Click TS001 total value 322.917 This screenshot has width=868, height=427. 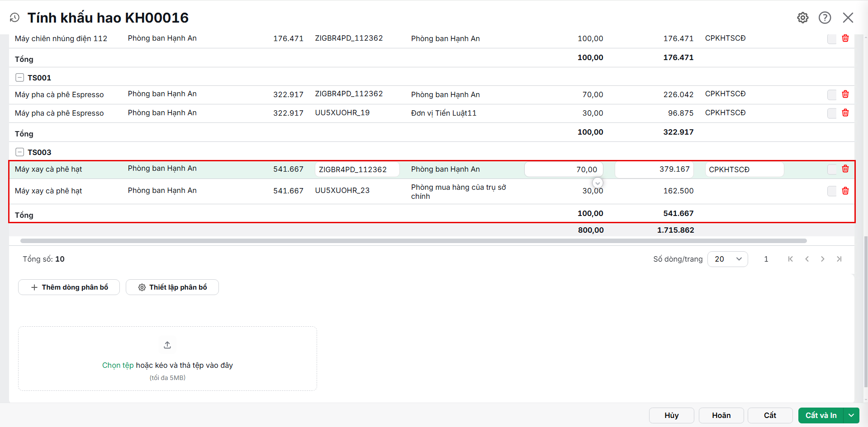point(678,132)
